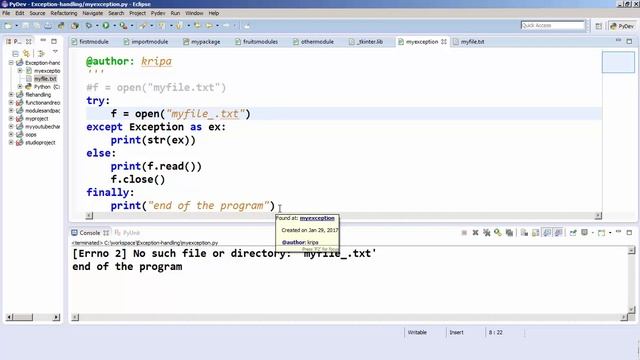The height and width of the screenshot is (360, 640).
Task: Expand the oops project
Action: tap(11, 134)
